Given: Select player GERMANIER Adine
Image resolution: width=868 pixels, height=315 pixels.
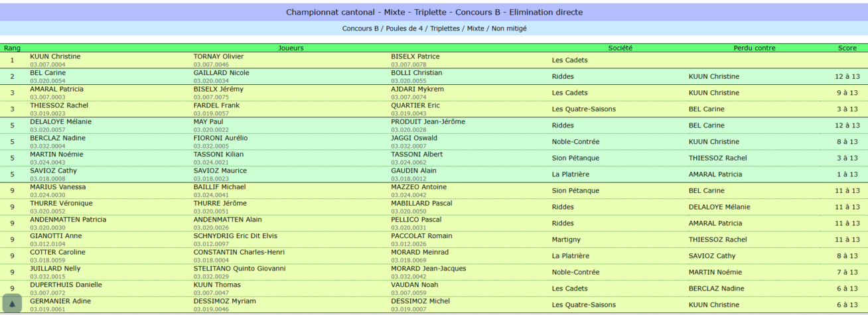Looking at the screenshot, I should pos(58,301).
